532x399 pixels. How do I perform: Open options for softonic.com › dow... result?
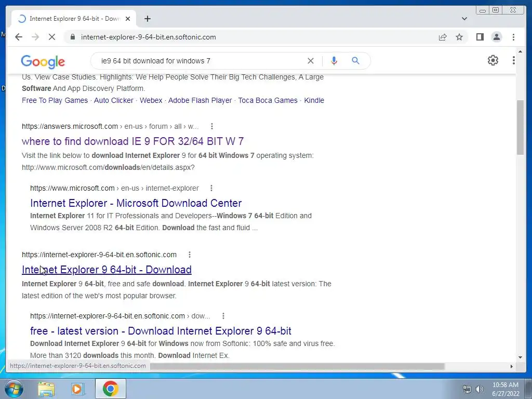click(223, 316)
